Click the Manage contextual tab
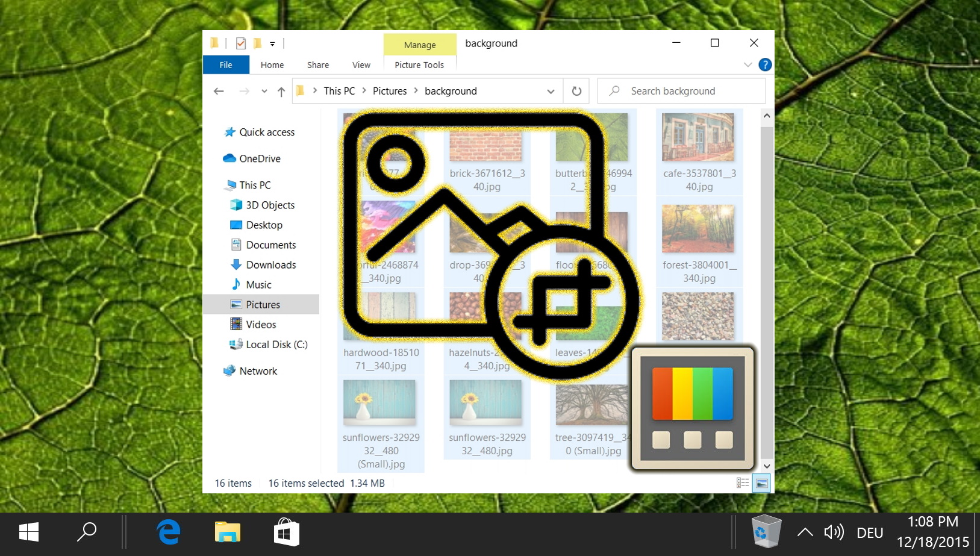 (420, 45)
